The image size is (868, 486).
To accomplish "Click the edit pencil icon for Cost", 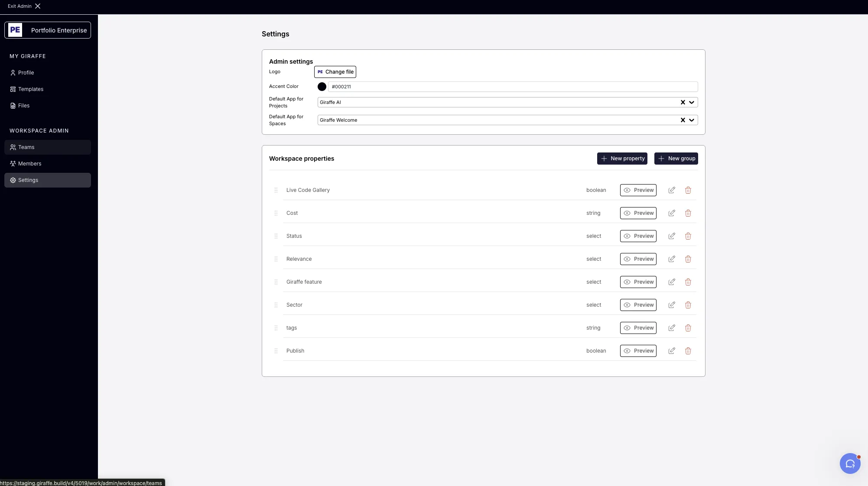I will click(672, 213).
